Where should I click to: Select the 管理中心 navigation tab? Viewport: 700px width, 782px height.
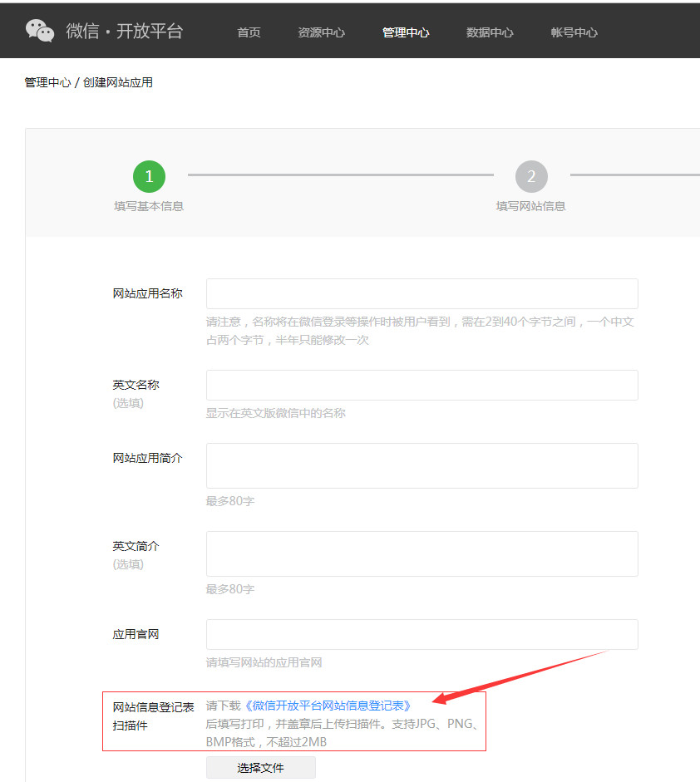click(406, 32)
